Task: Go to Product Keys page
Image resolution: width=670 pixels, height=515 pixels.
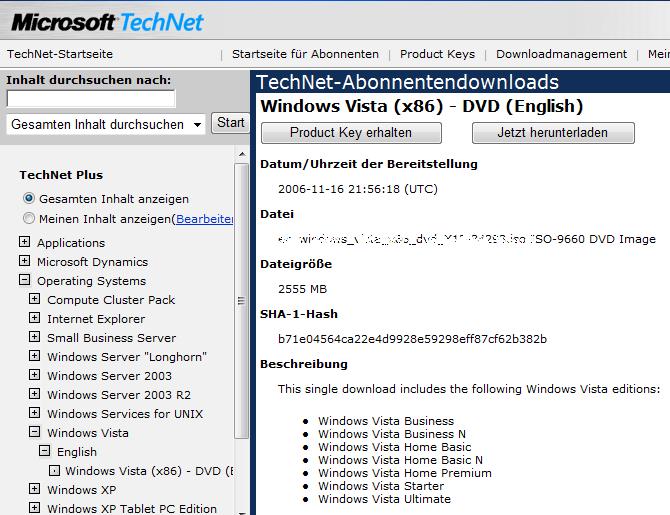Action: click(x=437, y=54)
